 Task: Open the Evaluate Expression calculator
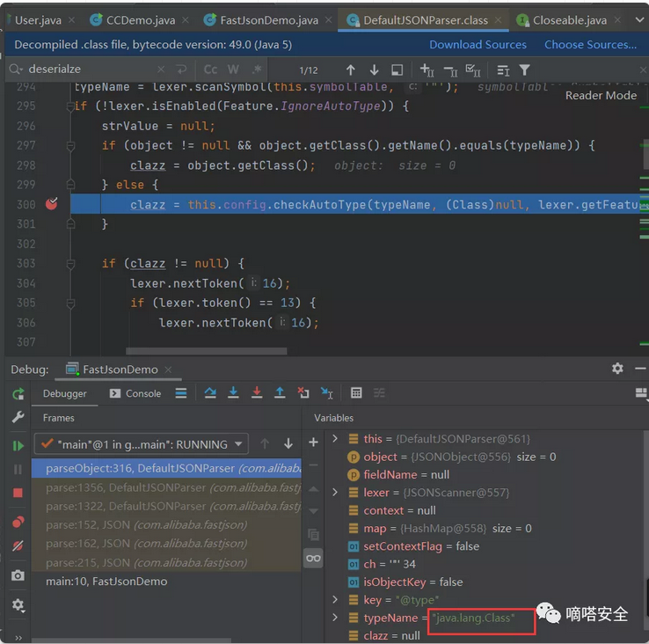[x=356, y=392]
